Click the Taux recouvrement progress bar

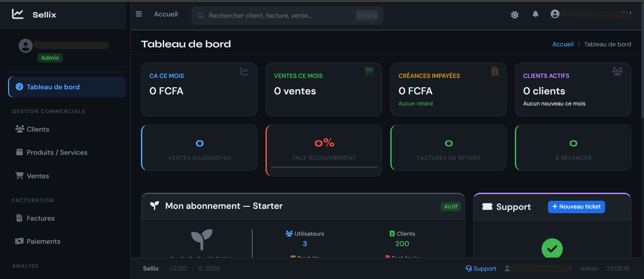click(324, 167)
